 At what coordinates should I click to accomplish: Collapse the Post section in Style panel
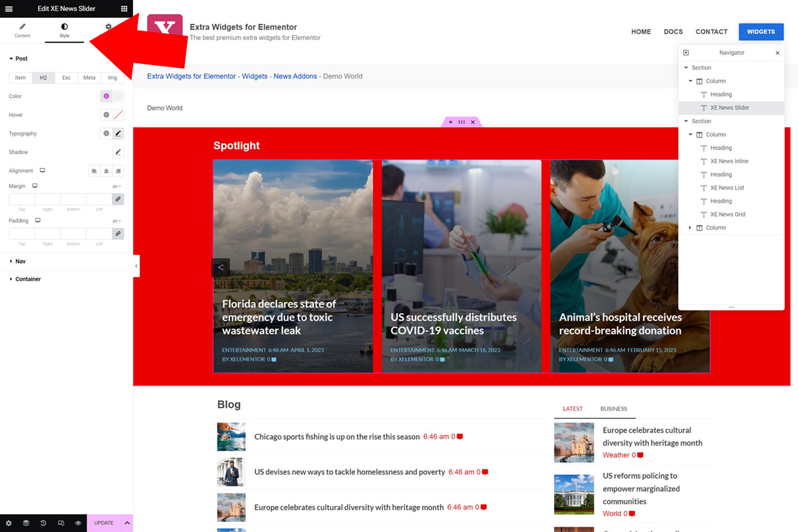[x=19, y=59]
